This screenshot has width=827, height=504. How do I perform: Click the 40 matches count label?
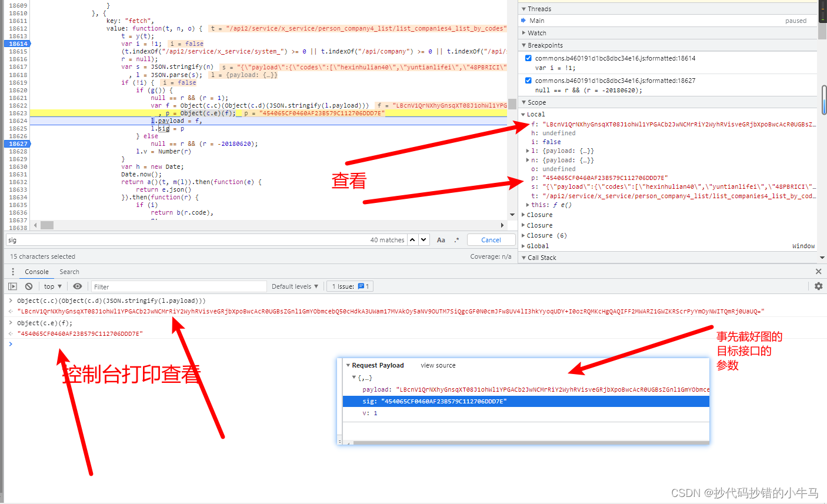[387, 240]
